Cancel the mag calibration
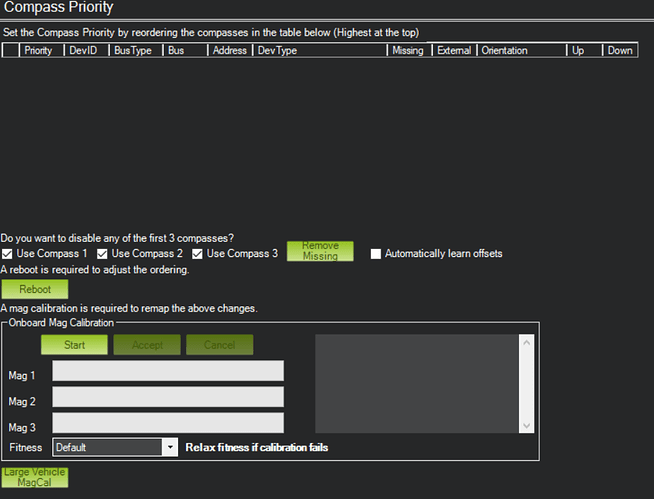 click(219, 345)
